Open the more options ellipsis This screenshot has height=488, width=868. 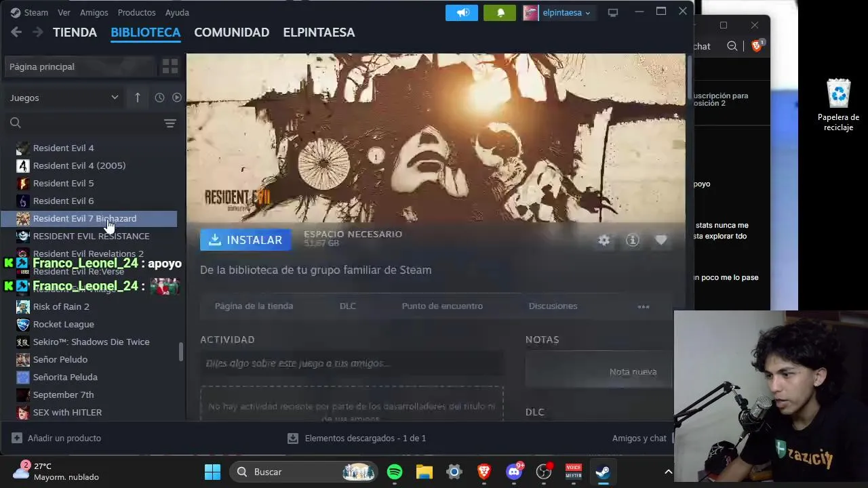[x=644, y=306]
